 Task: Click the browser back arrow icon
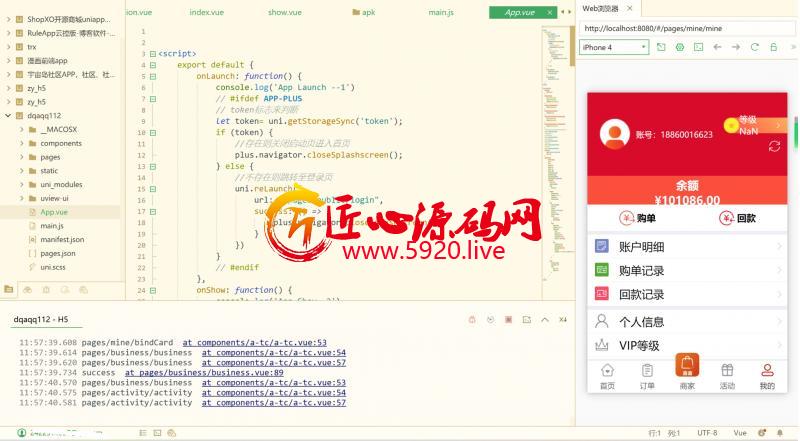pos(717,47)
